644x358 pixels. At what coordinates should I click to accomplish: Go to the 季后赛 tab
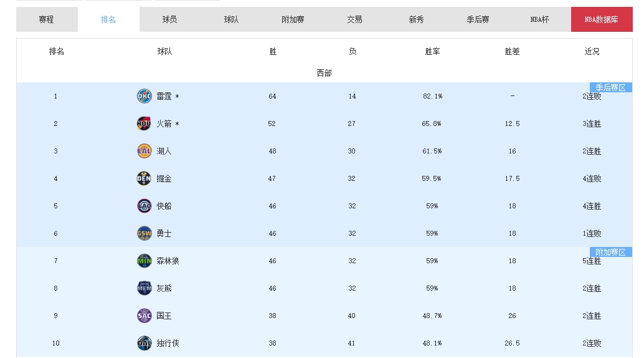point(478,19)
